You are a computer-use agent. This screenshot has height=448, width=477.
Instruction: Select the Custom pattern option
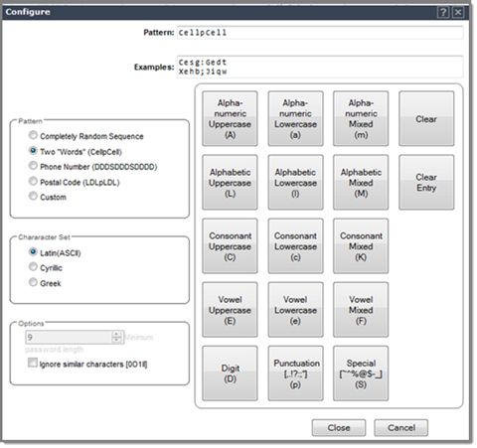coord(33,196)
